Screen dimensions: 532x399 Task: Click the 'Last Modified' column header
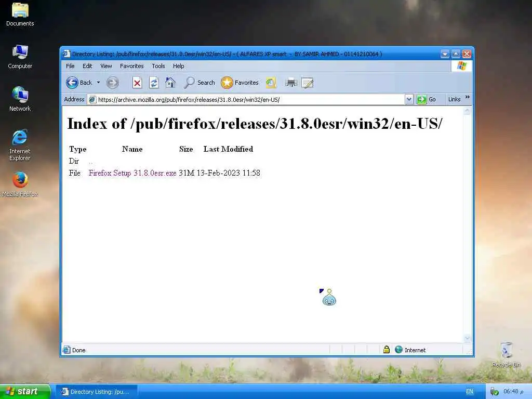228,149
